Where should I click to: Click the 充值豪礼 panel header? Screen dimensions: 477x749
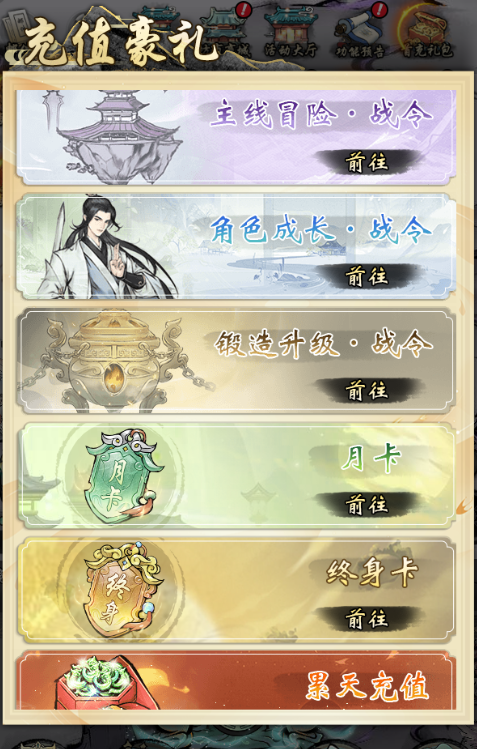click(x=119, y=42)
